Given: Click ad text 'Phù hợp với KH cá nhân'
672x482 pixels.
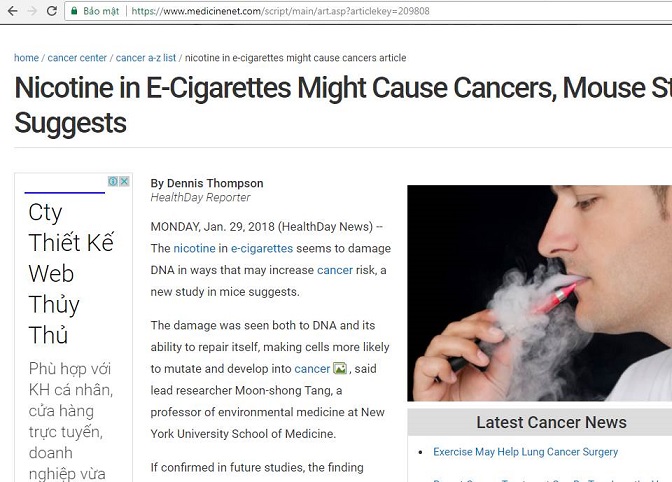Looking at the screenshot, I should (70, 379).
